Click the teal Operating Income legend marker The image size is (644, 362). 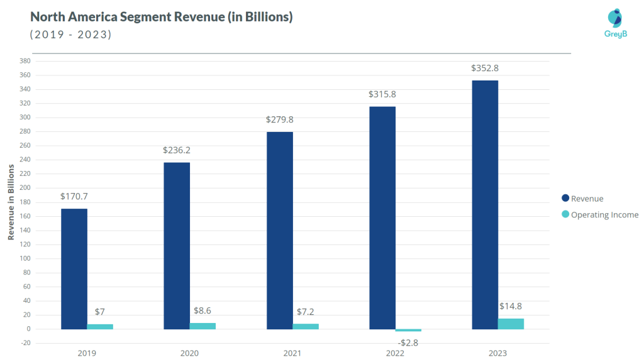pos(564,214)
